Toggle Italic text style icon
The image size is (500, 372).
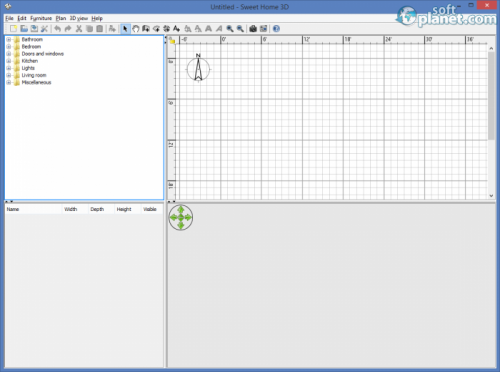point(219,29)
